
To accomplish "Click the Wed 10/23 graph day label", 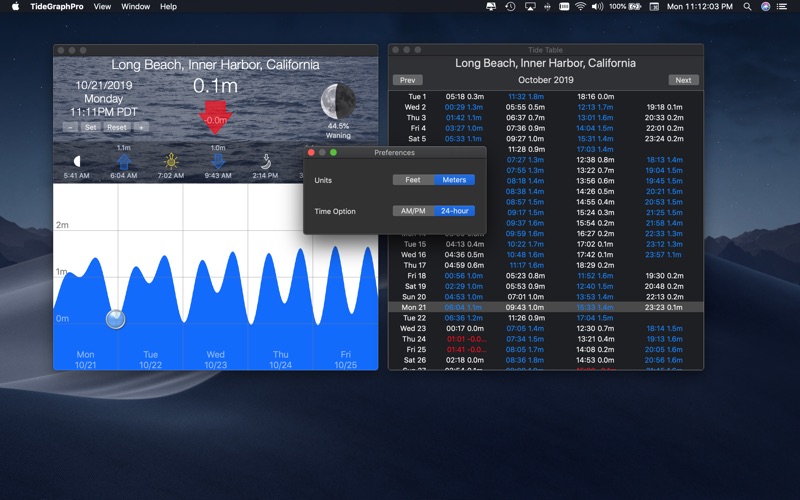I will pos(215,360).
